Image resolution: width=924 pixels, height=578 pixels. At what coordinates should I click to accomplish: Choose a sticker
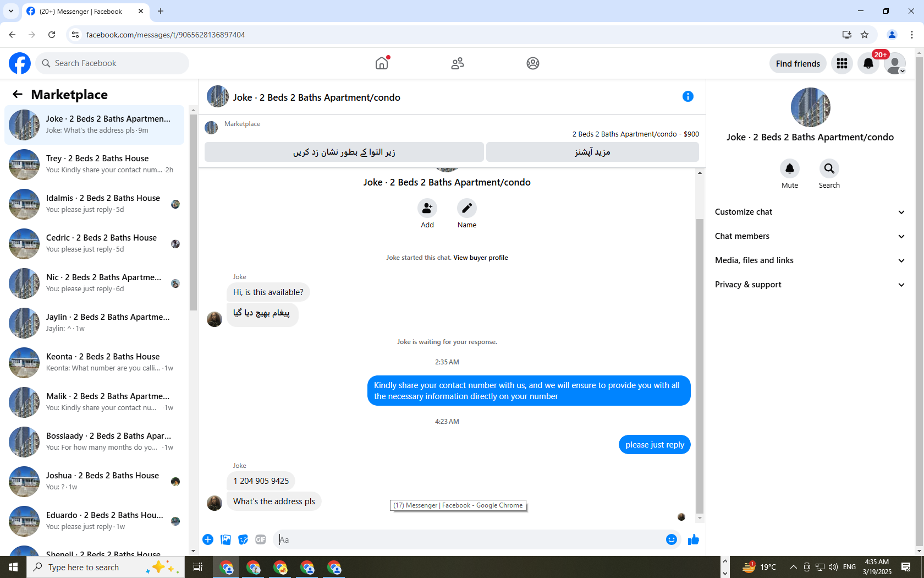pyautogui.click(x=243, y=539)
